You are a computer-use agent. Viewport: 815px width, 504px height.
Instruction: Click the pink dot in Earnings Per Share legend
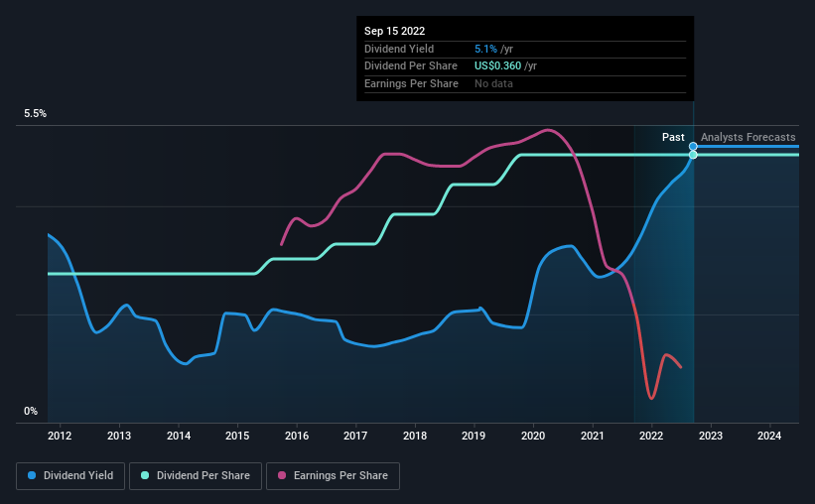282,475
